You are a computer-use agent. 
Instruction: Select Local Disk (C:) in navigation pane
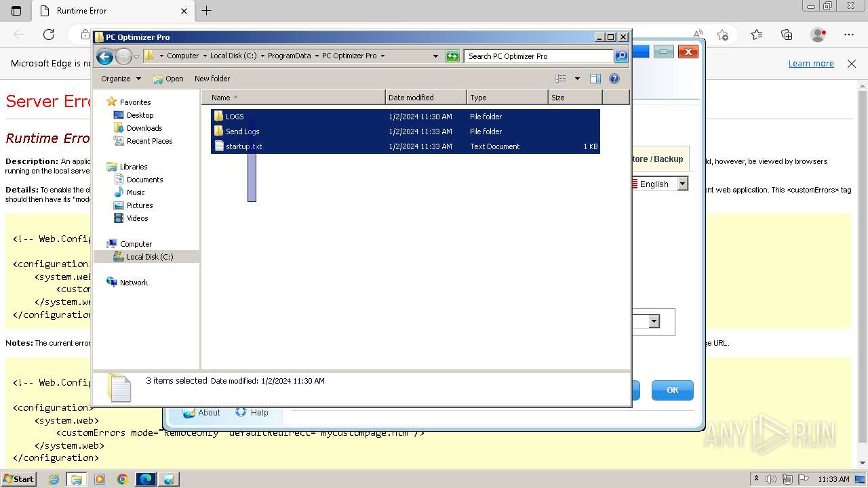149,257
